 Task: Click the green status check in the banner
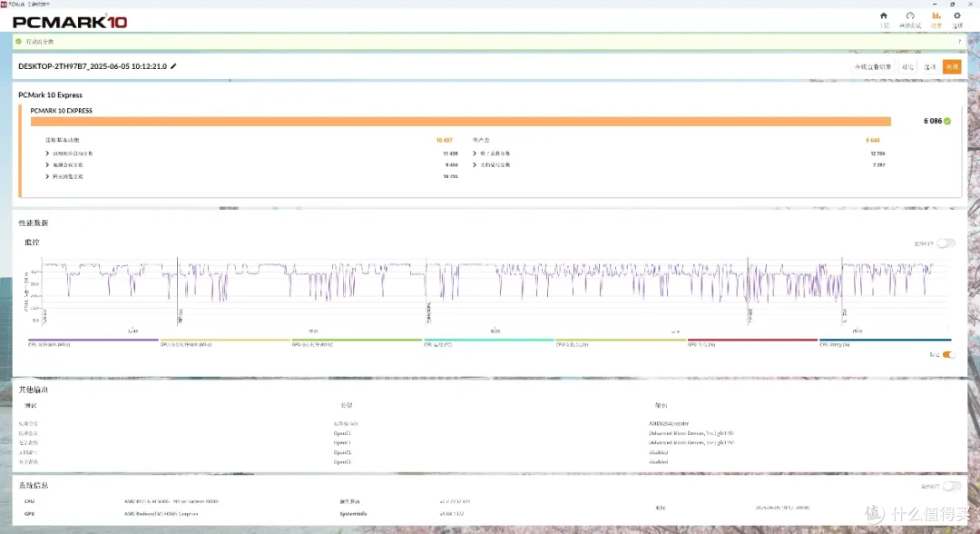coord(19,42)
